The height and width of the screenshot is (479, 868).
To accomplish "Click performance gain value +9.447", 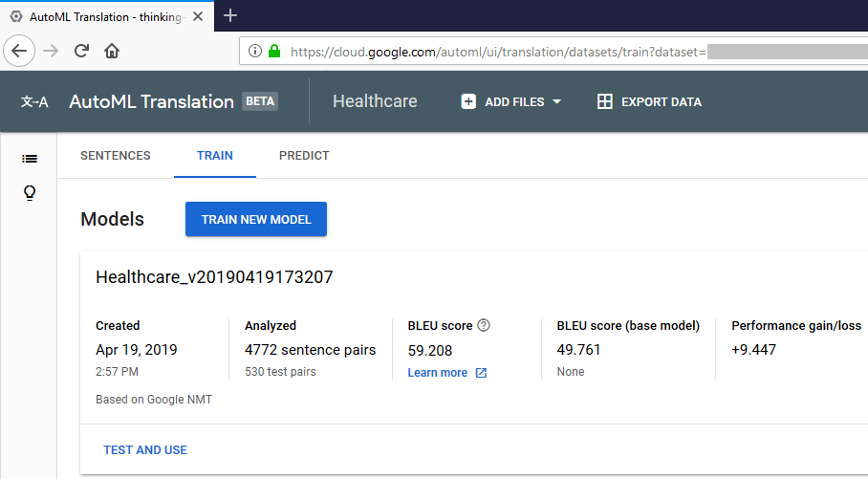I will 753,350.
